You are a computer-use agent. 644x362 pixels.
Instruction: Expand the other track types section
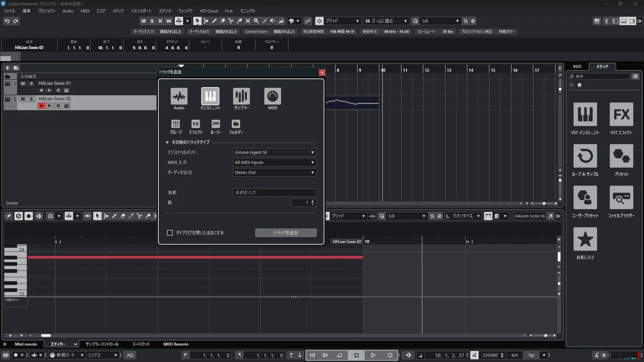point(168,142)
